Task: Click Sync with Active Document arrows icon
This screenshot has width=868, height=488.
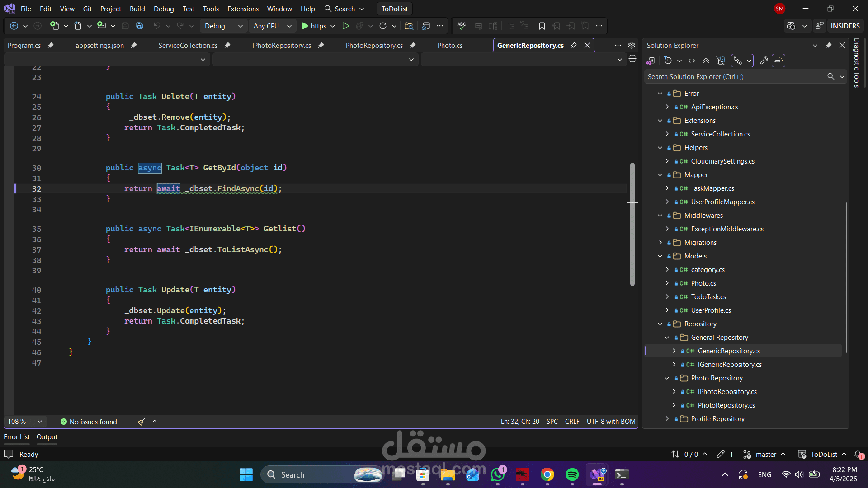Action: coord(692,61)
